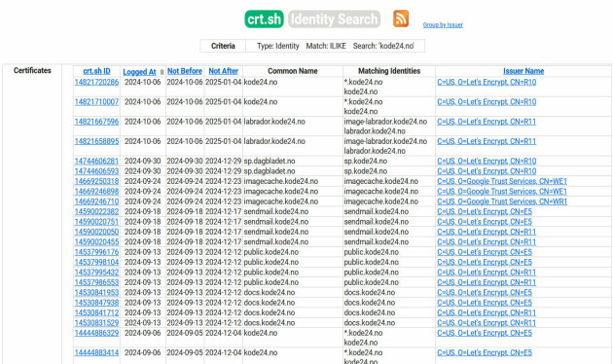
Task: Open certificate ID 14821658895
Action: (96, 141)
